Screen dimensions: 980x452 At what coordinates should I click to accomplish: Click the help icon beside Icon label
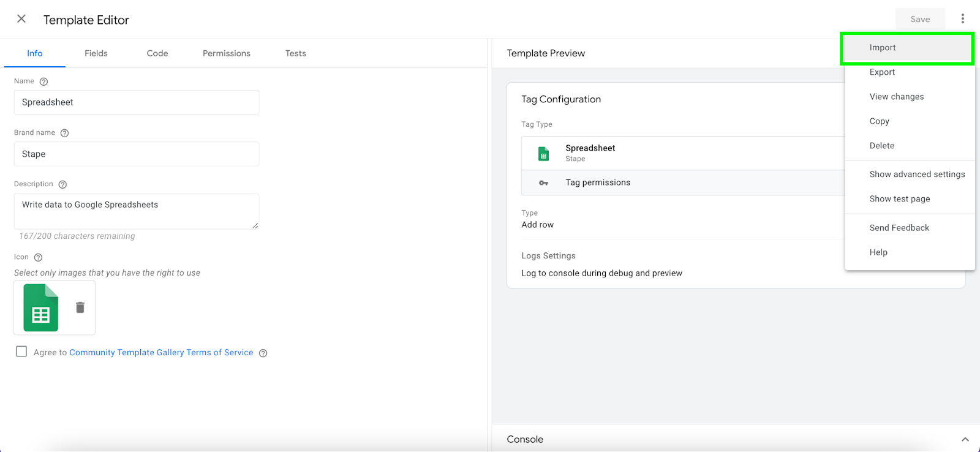(x=38, y=257)
